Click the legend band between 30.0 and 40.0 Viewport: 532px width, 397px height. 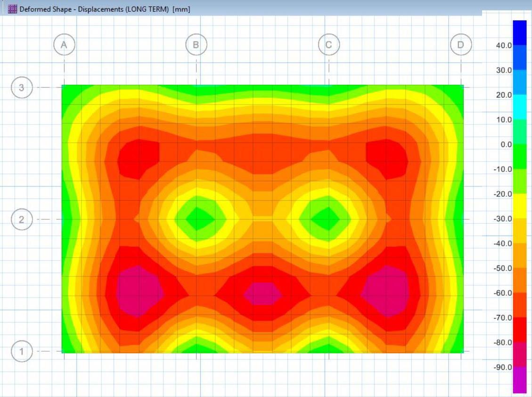tap(519, 57)
